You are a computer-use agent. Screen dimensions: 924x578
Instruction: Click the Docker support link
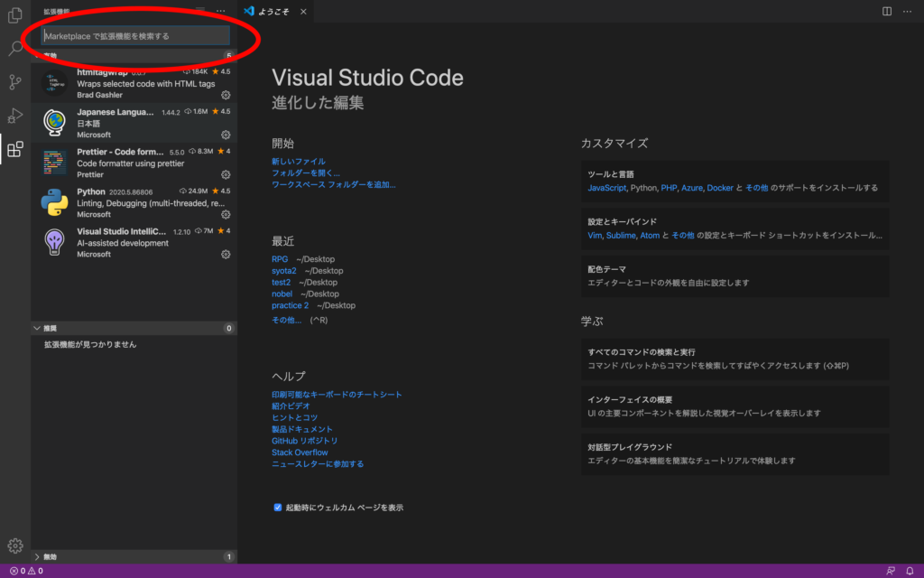click(x=720, y=188)
